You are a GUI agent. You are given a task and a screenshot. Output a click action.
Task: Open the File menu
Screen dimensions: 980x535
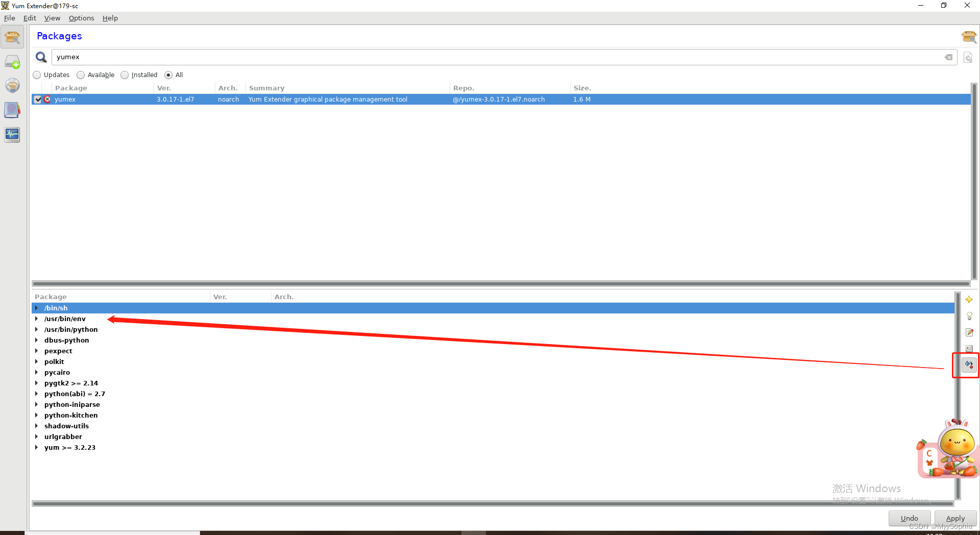click(x=10, y=18)
